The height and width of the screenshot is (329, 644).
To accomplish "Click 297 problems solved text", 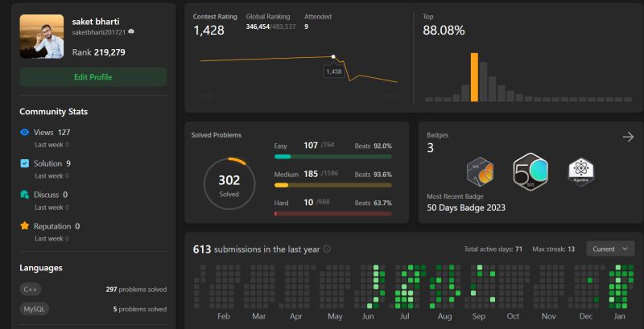I will (136, 290).
